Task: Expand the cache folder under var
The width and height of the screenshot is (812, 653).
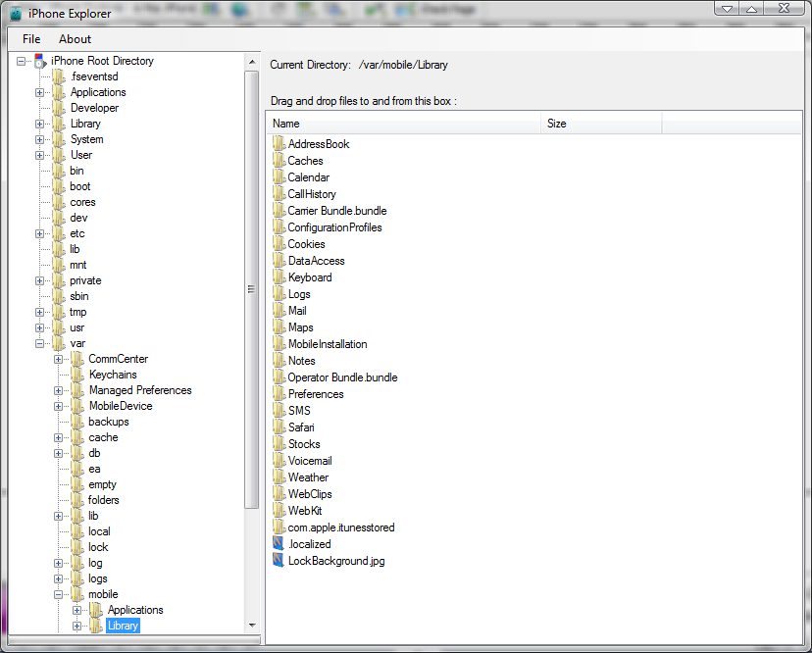Action: point(58,437)
